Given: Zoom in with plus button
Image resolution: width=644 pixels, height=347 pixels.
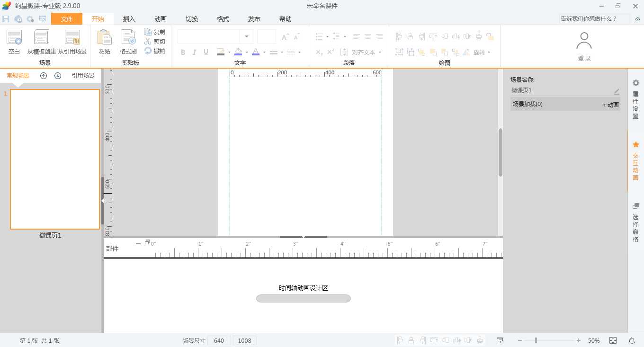Looking at the screenshot, I should coord(579,340).
